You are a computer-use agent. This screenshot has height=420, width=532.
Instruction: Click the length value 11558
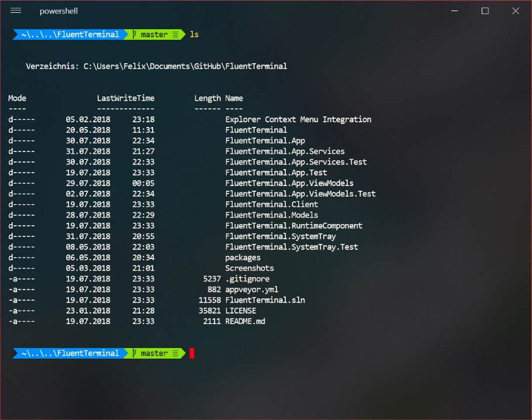click(209, 300)
